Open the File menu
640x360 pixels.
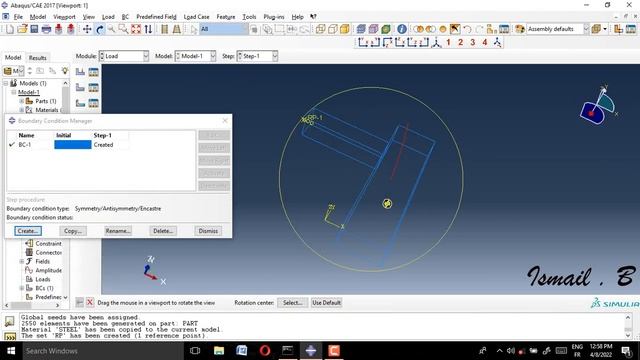pos(18,17)
